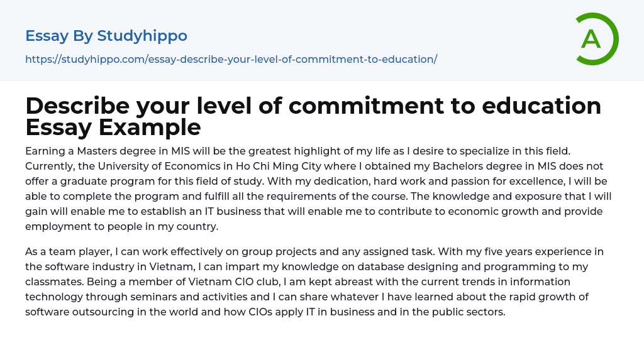644x355 pixels.
Task: Click the word "Studyhippo" in the header
Action: point(142,36)
